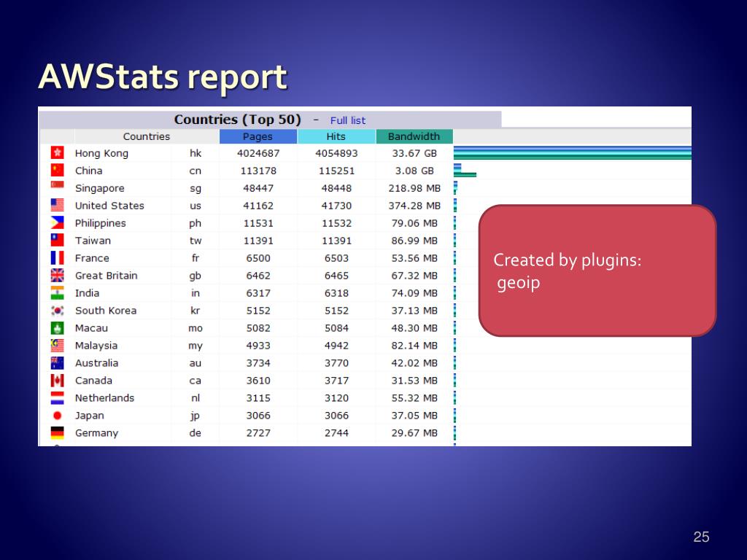
Task: Click the Macau flag icon
Action: 57,327
